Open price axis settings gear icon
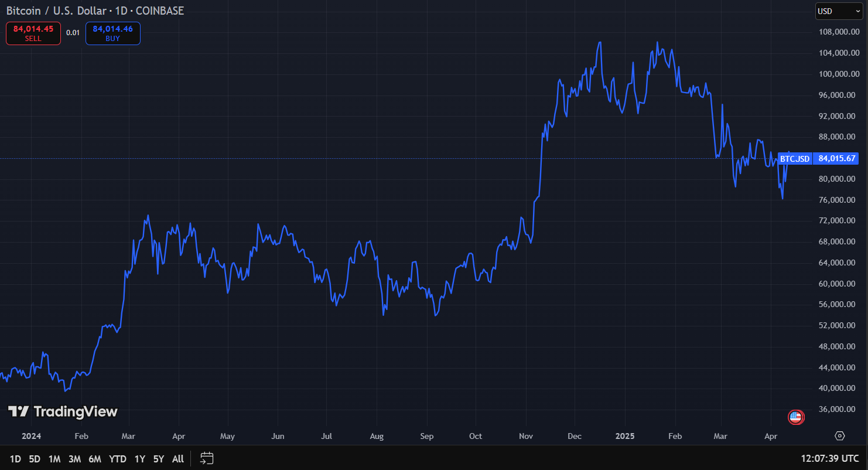Viewport: 868px width, 470px height. tap(840, 436)
